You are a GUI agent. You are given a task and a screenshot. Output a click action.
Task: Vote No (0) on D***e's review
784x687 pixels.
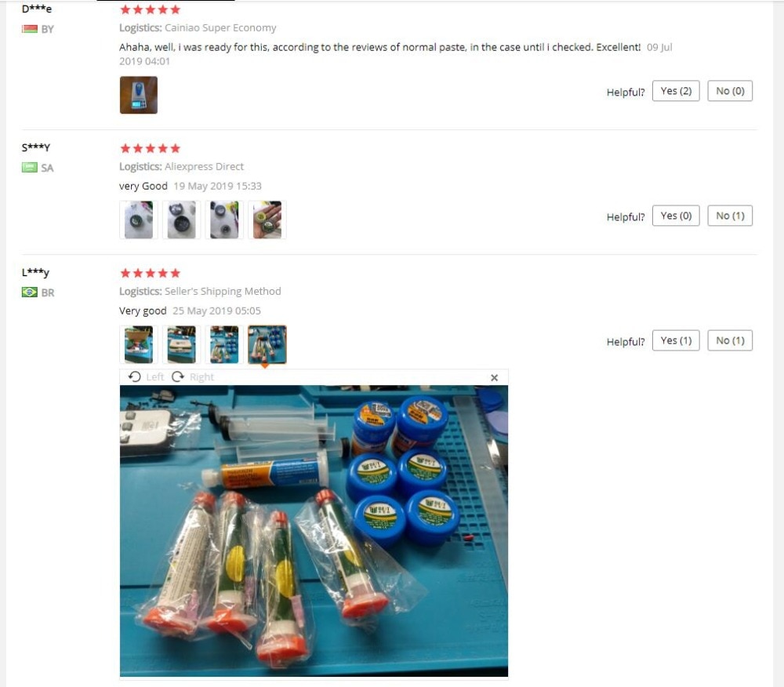point(730,91)
